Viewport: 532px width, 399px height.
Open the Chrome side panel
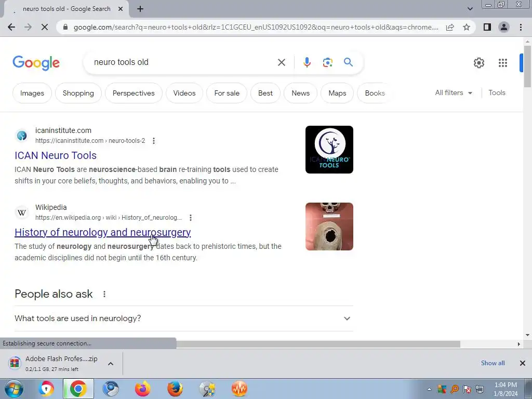pyautogui.click(x=487, y=27)
